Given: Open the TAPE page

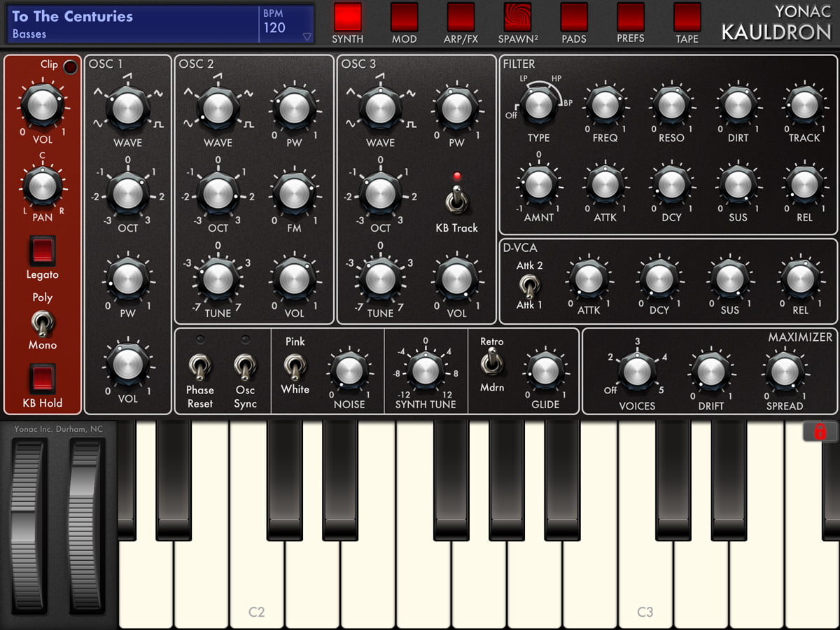Looking at the screenshot, I should (x=687, y=17).
